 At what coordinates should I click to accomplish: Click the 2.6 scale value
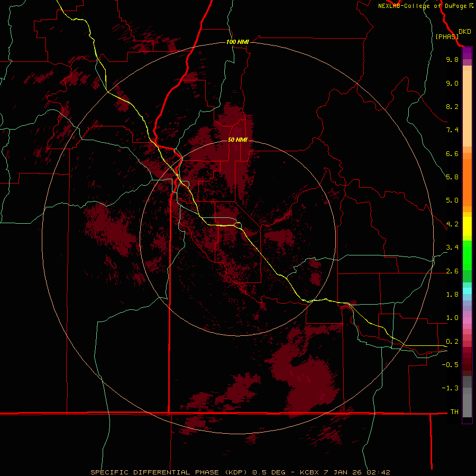tap(452, 271)
